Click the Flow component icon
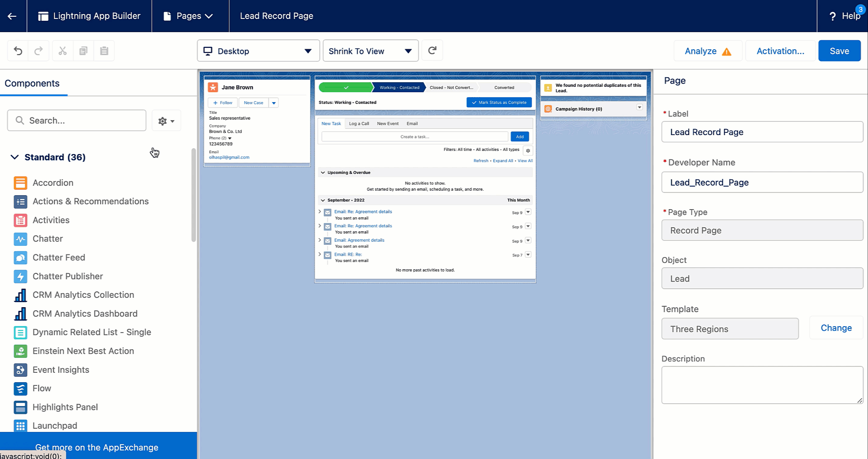The height and width of the screenshot is (459, 868). pos(20,389)
